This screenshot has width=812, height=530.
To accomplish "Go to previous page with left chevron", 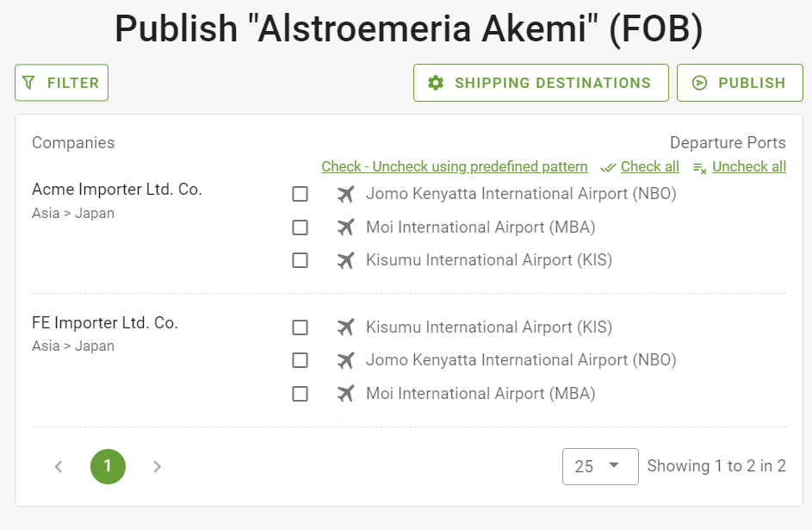I will pos(59,467).
